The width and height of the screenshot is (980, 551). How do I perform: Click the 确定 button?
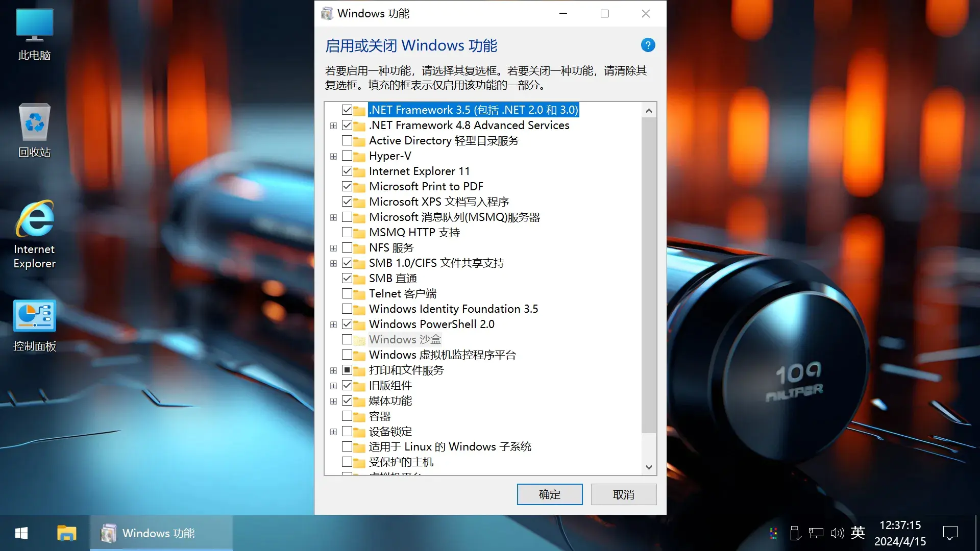coord(550,494)
